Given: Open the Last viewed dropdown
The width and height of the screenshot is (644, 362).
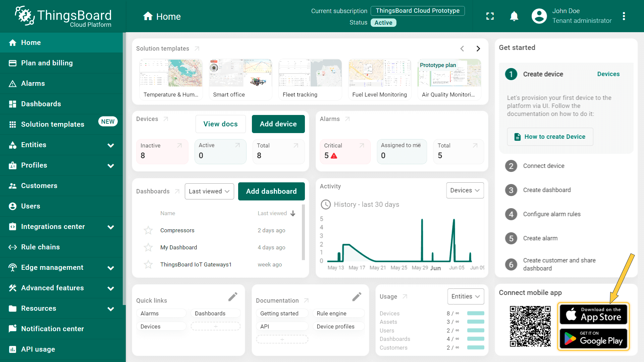Looking at the screenshot, I should coord(209,191).
